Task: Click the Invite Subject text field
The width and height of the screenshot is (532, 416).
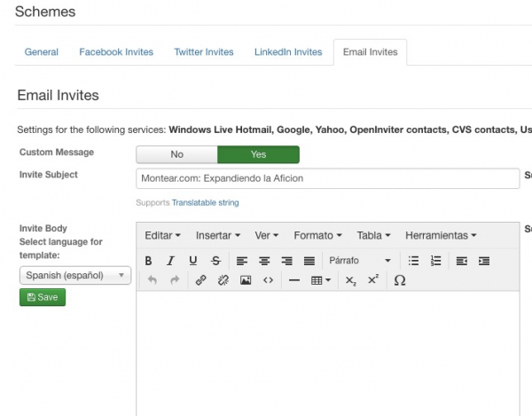Action: pos(327,178)
